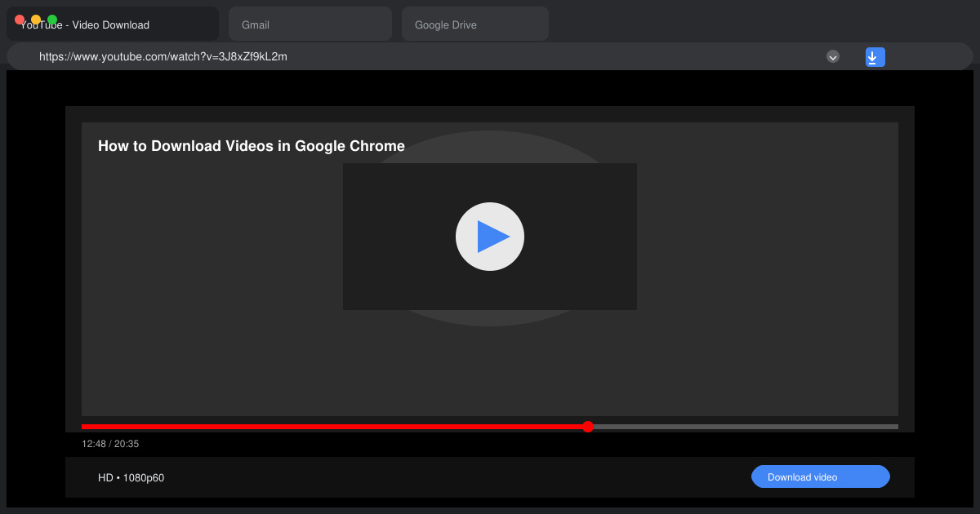Click the 12:48 / 20:35 timestamp text

(x=110, y=444)
